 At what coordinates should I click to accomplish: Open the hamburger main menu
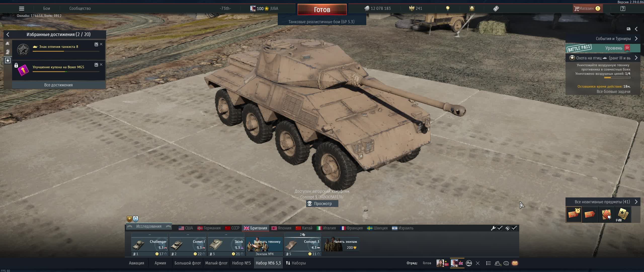tap(22, 8)
